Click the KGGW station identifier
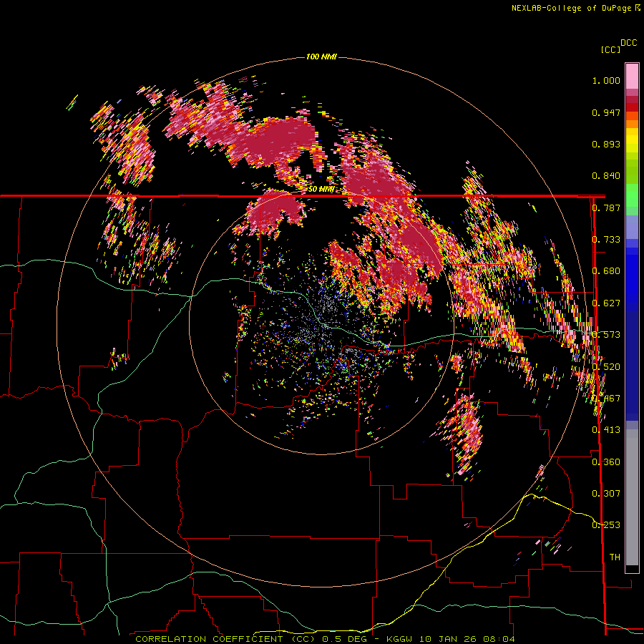 click(x=399, y=639)
